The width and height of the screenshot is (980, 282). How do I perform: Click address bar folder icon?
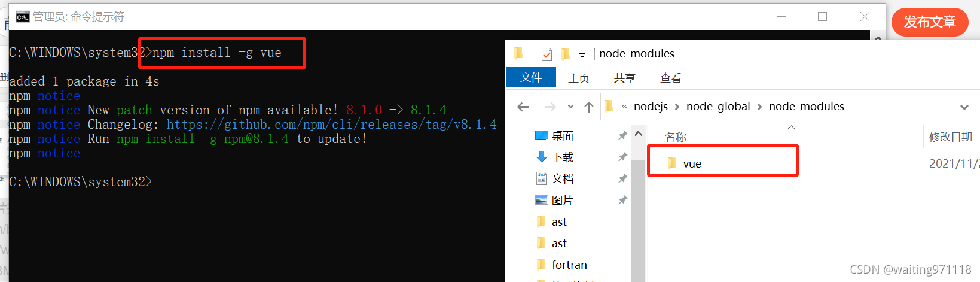pyautogui.click(x=609, y=107)
